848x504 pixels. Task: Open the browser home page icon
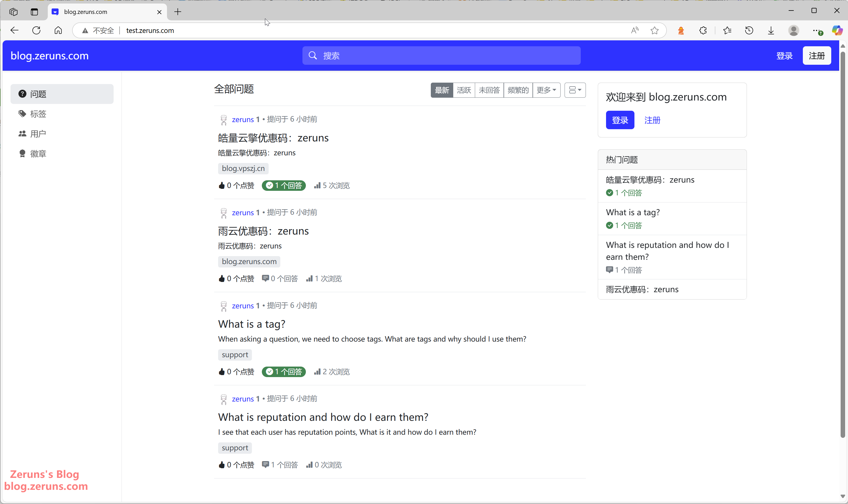point(58,30)
